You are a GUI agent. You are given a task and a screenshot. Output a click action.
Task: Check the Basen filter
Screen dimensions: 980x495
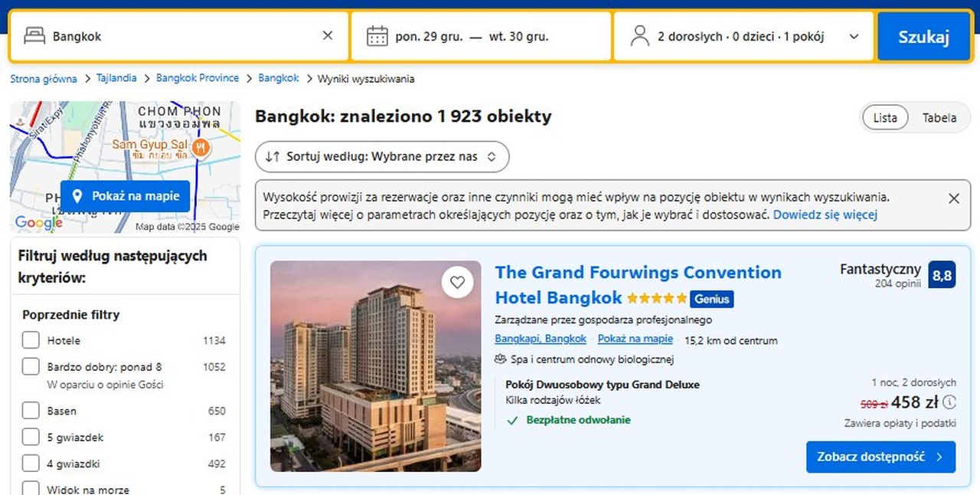pos(31,411)
